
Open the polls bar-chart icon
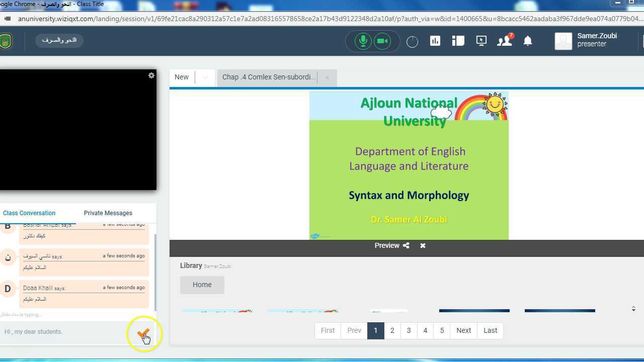[x=435, y=41]
